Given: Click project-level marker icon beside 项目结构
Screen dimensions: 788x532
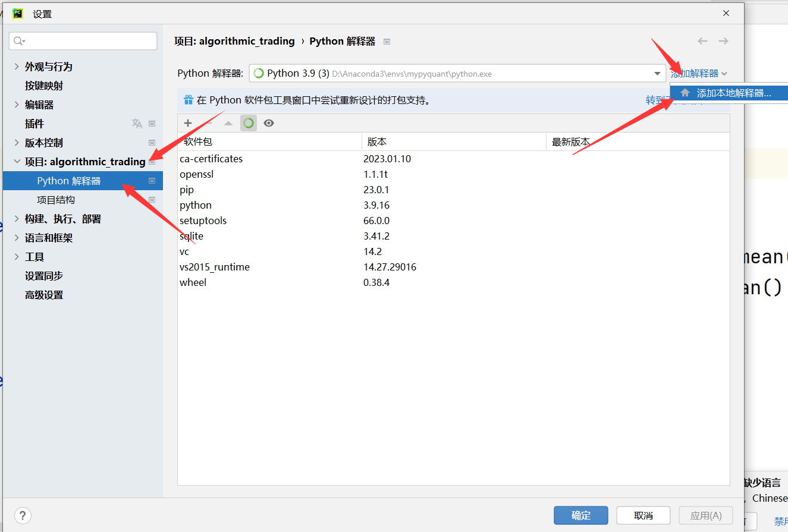Looking at the screenshot, I should tap(152, 200).
